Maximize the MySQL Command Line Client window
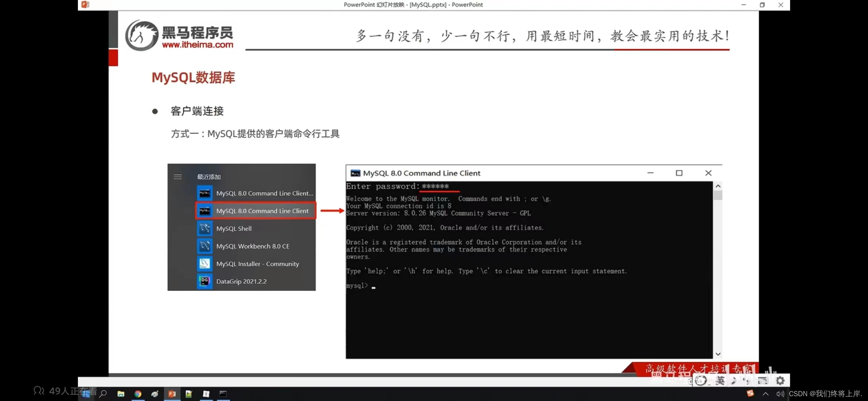This screenshot has width=868, height=401. pos(679,173)
